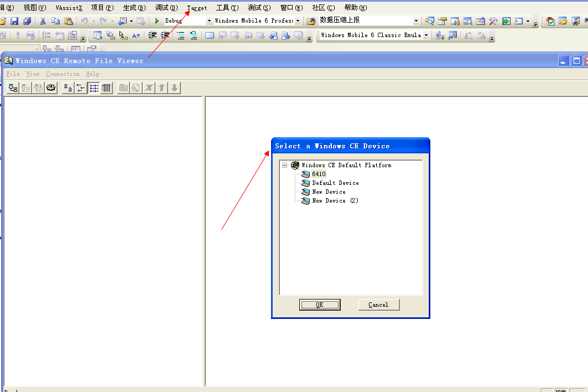
Task: Open the Command Window icon's dropdown arrow
Action: tap(528, 21)
